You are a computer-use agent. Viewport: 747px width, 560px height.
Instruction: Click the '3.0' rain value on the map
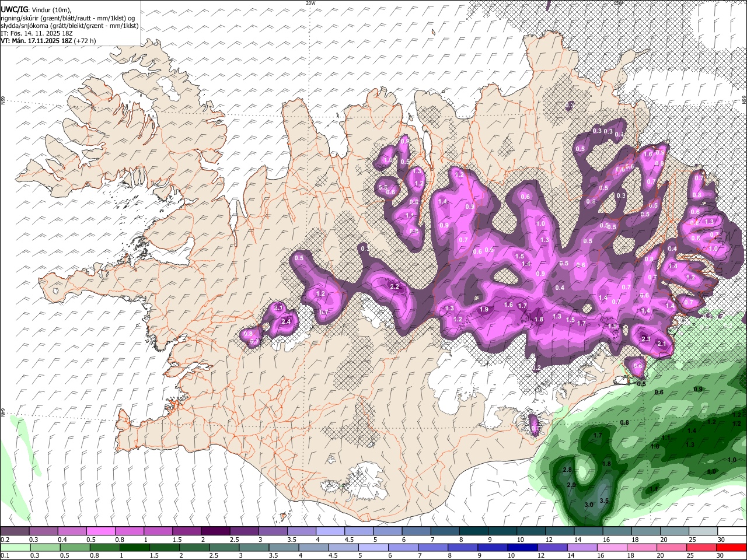click(x=589, y=505)
